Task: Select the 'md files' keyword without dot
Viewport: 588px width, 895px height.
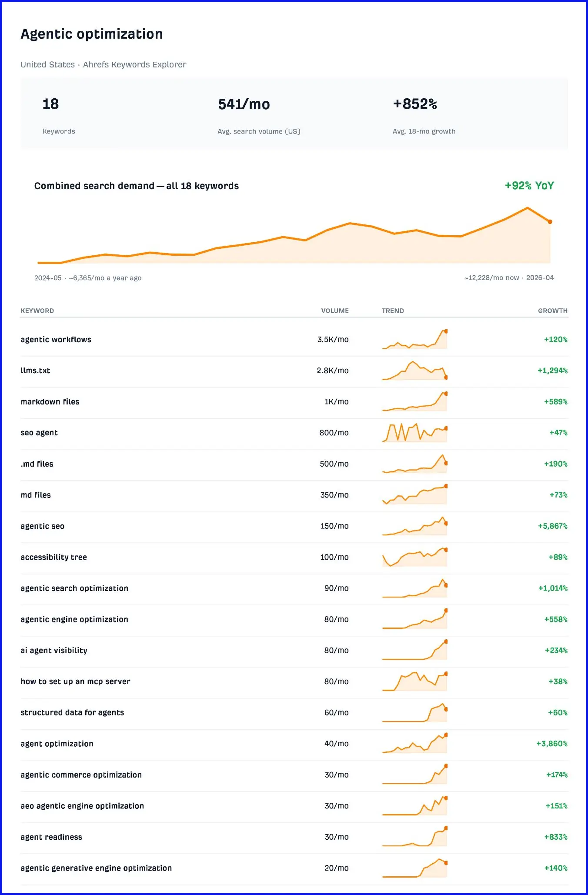Action: [36, 495]
